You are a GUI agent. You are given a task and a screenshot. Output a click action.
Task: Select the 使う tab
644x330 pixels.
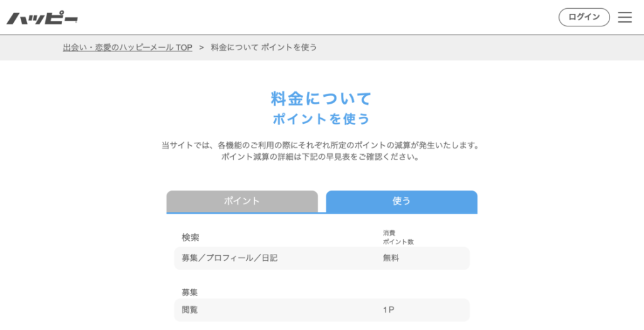(401, 201)
